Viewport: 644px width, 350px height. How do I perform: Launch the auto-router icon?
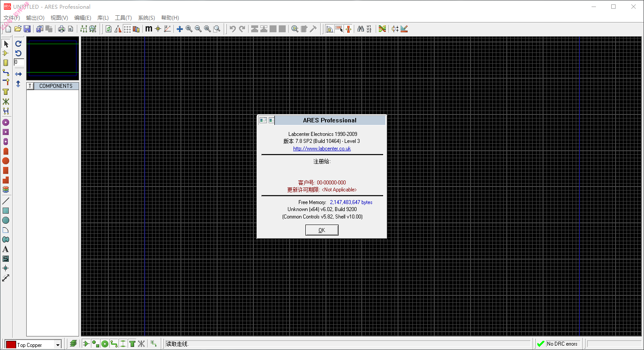coord(382,29)
